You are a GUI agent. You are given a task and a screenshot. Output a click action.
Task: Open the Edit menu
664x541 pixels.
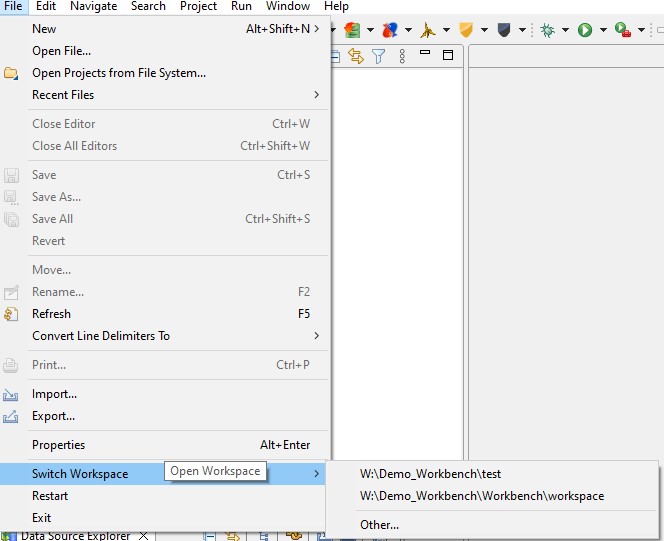pyautogui.click(x=46, y=6)
